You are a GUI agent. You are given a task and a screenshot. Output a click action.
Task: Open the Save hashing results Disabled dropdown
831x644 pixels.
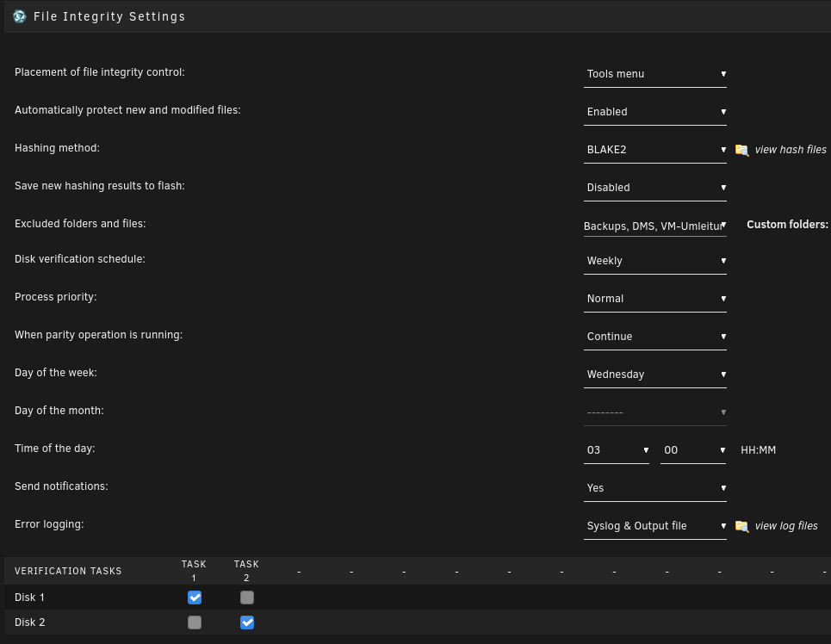click(x=655, y=188)
